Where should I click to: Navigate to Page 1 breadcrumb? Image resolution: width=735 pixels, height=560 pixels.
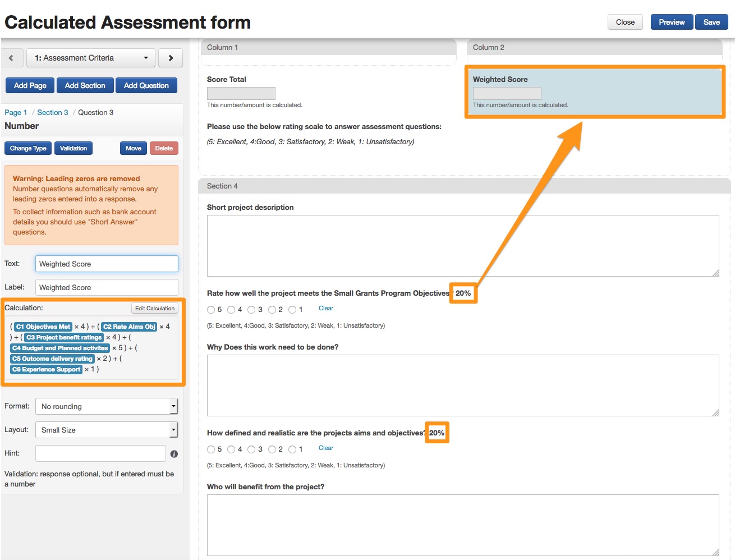[x=16, y=112]
